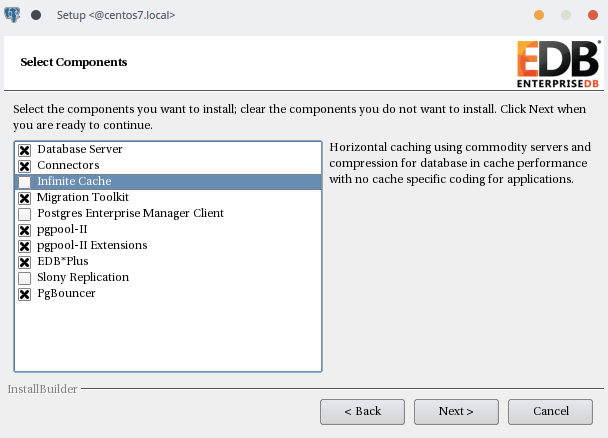Image resolution: width=608 pixels, height=438 pixels.
Task: Click the dark circle icon beside Setup title
Action: (x=36, y=15)
